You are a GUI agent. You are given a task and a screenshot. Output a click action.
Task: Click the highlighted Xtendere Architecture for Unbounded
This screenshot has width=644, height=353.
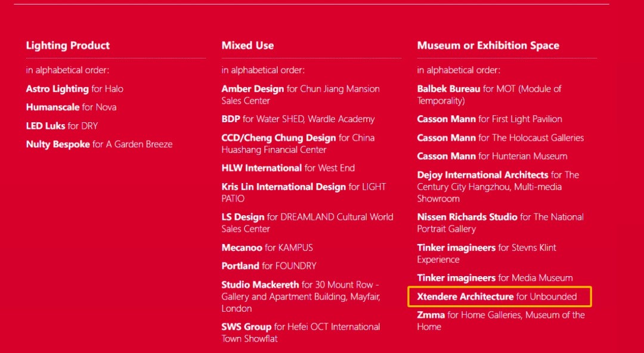497,296
